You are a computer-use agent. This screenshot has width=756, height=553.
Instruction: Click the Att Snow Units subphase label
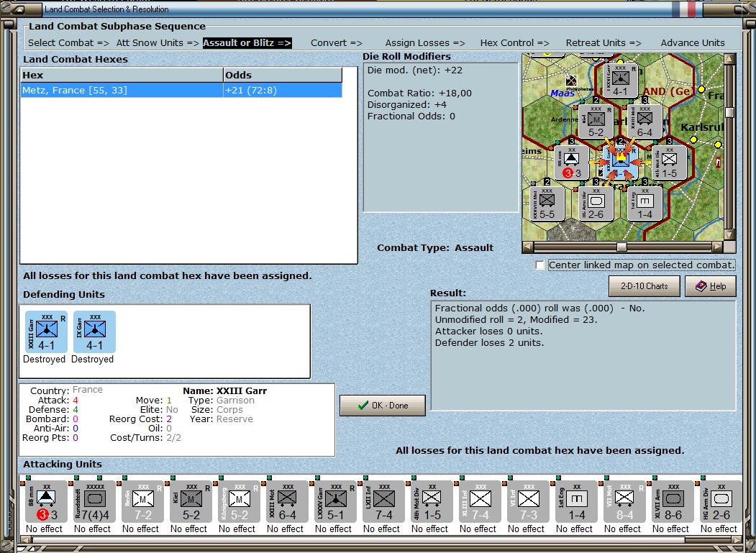point(158,43)
